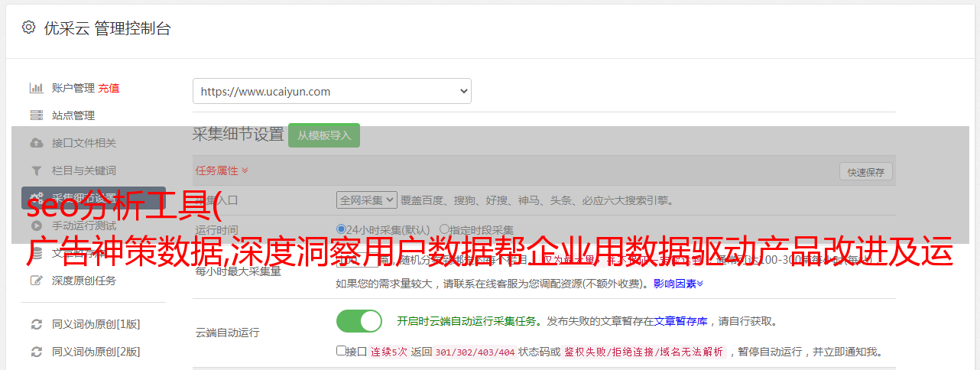Collapse the 任务属性 section chevron
The height and width of the screenshot is (370, 980).
[x=245, y=170]
